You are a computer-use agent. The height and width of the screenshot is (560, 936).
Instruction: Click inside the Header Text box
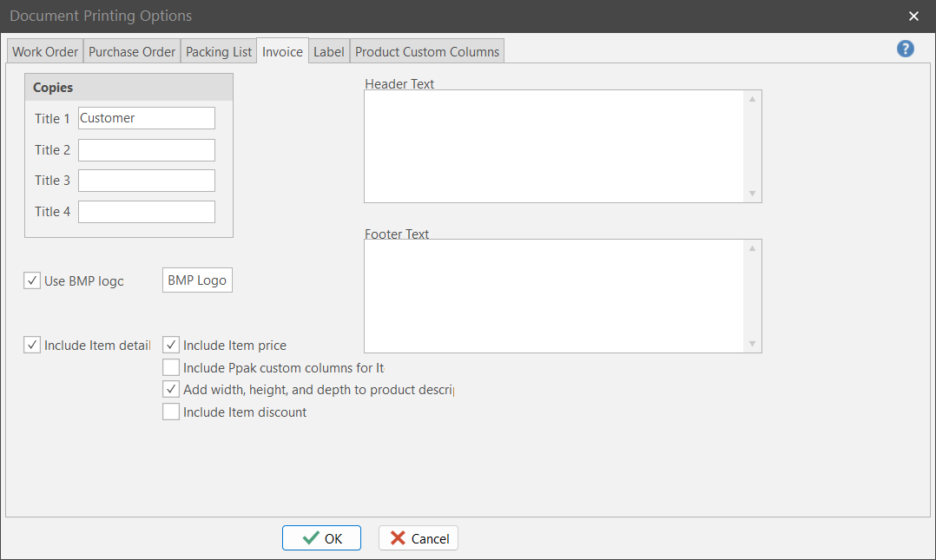coord(554,146)
